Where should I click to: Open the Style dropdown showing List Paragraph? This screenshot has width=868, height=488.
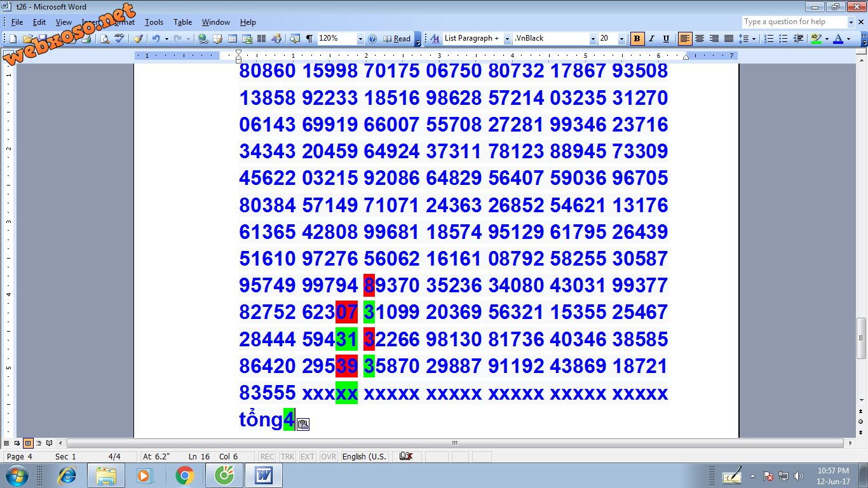(507, 39)
